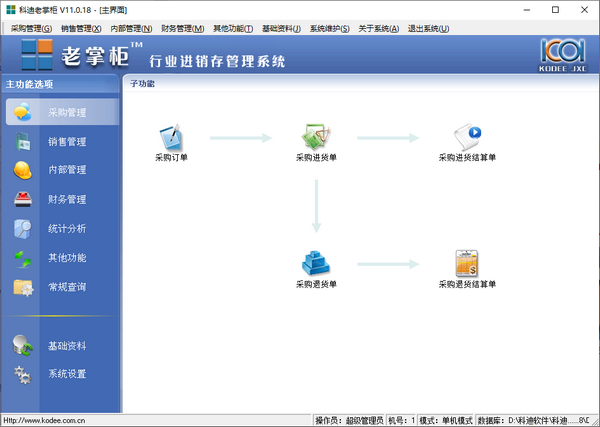This screenshot has height=427, width=600.
Task: Maximize the 科迪老掌柜 window
Action: pos(556,10)
